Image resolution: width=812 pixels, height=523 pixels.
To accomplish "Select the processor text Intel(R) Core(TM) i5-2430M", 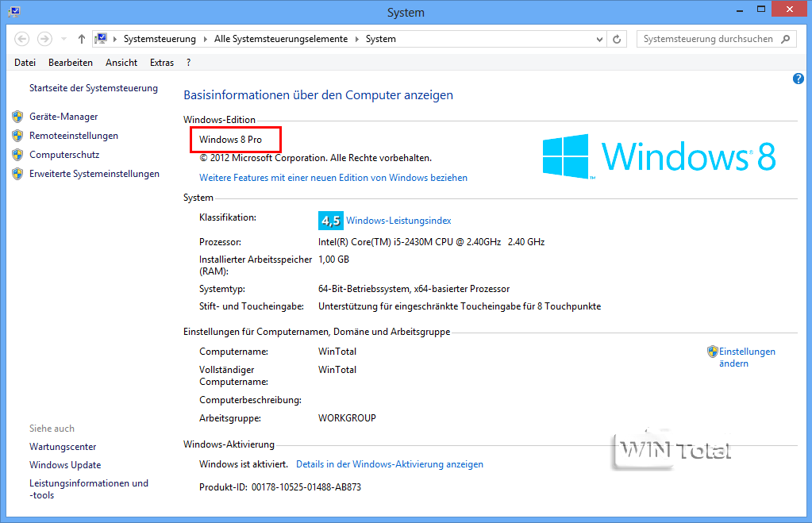I will point(431,242).
